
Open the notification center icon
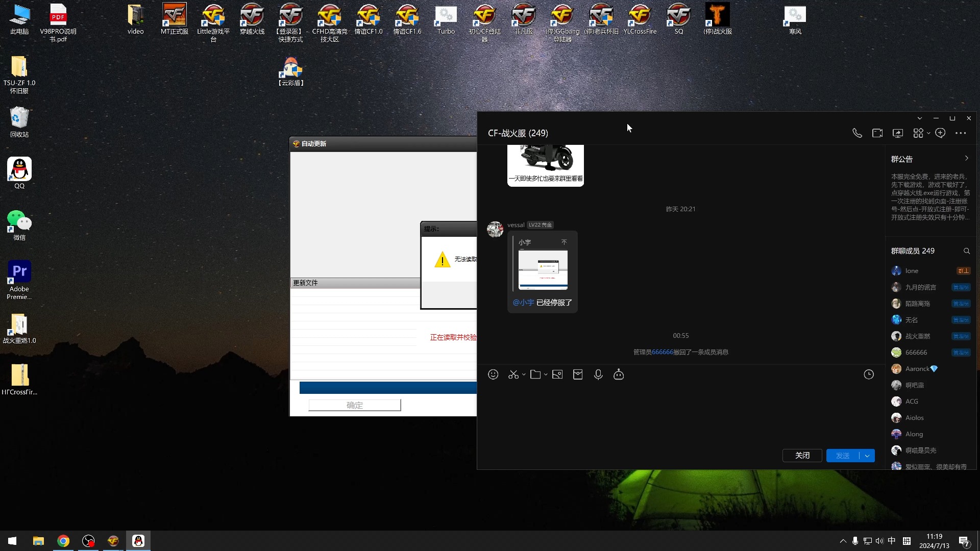pos(964,541)
